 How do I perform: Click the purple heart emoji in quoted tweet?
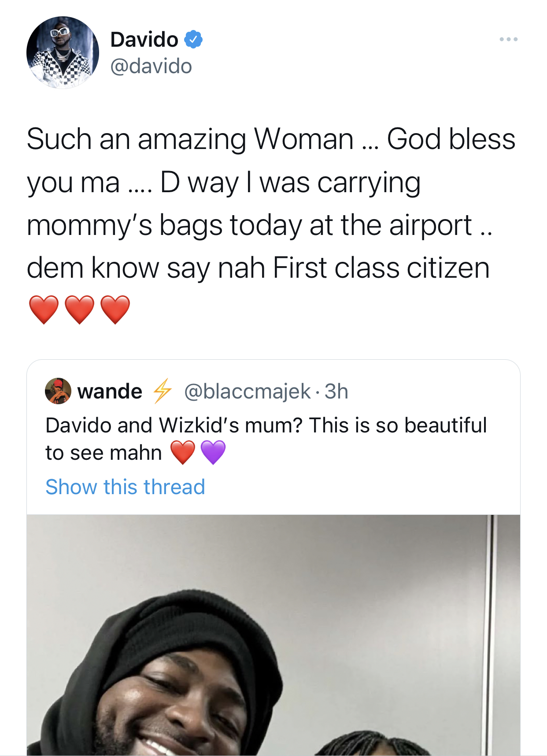[213, 452]
